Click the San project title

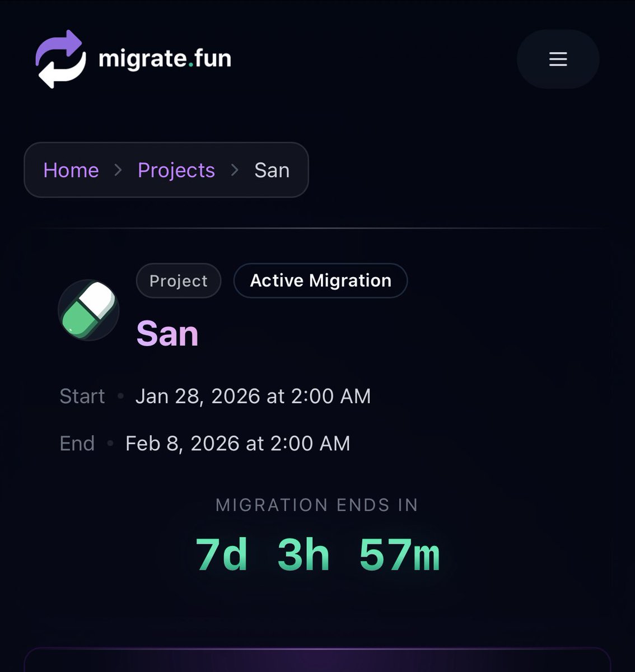click(167, 334)
